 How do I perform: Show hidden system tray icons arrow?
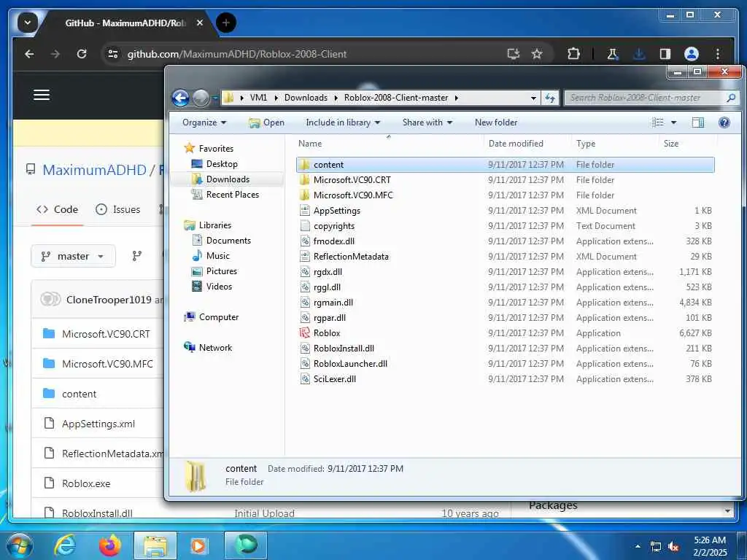tap(638, 546)
